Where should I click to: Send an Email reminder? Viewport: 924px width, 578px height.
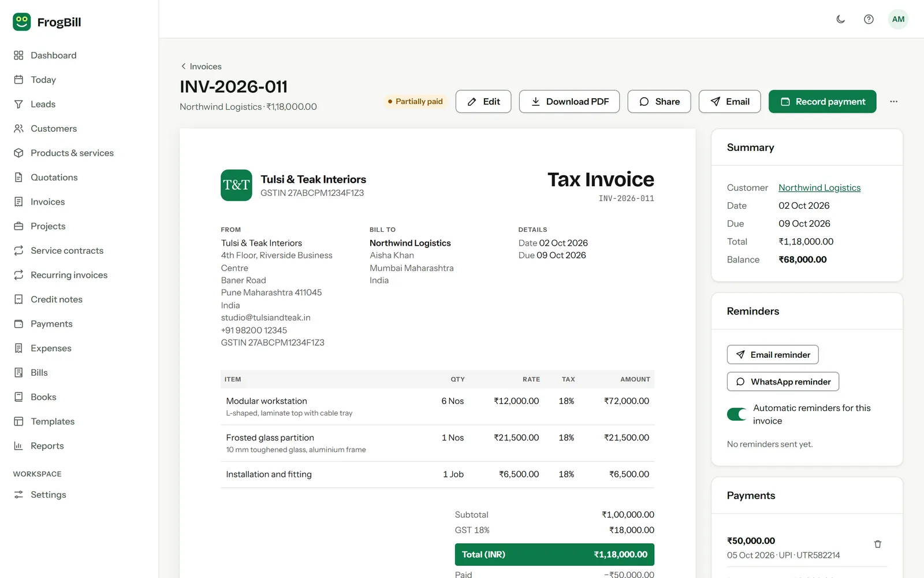(773, 355)
